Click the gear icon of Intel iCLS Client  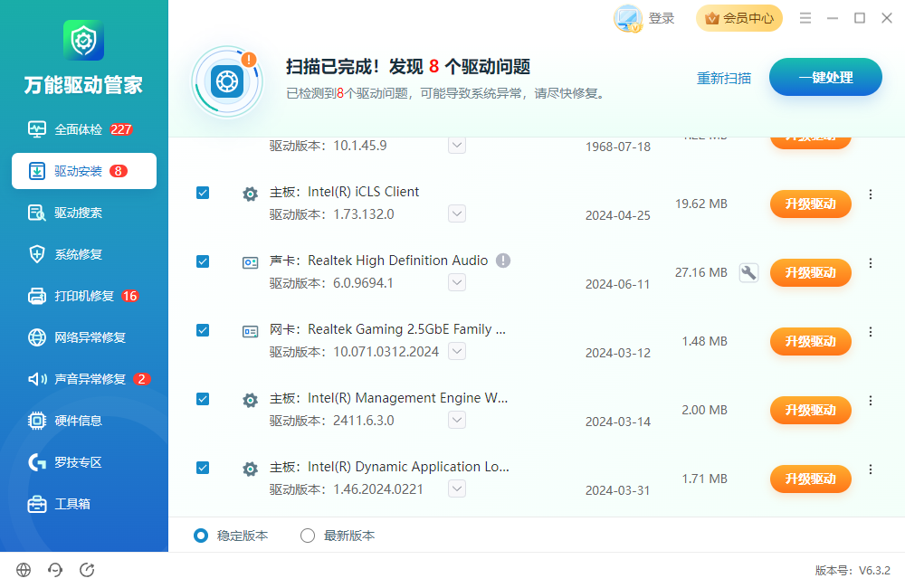coord(250,194)
